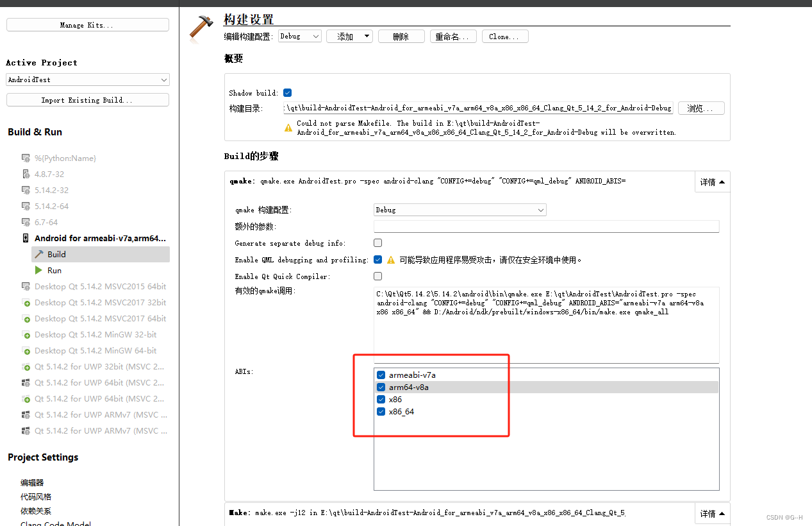Click the icon beside Qt 5.14.2 for UWP ARMv7 kit
Screen dimensions: 812x526
coord(26,414)
